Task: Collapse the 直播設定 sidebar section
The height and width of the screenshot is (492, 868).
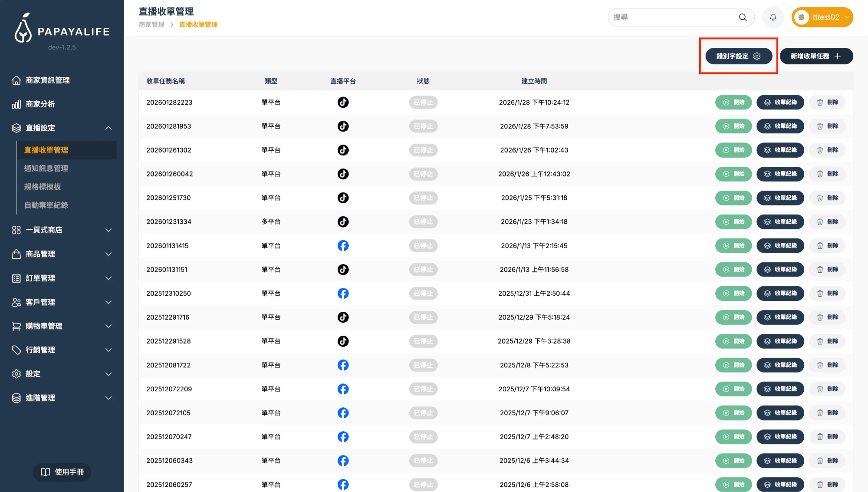Action: (x=108, y=128)
